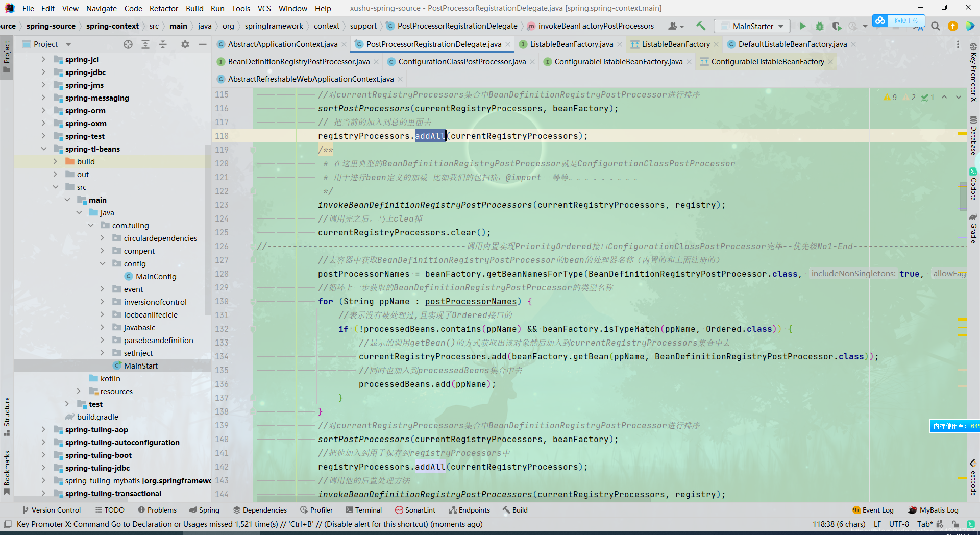980x535 pixels.
Task: Open MainStarter run configuration dropdown
Action: pos(752,26)
